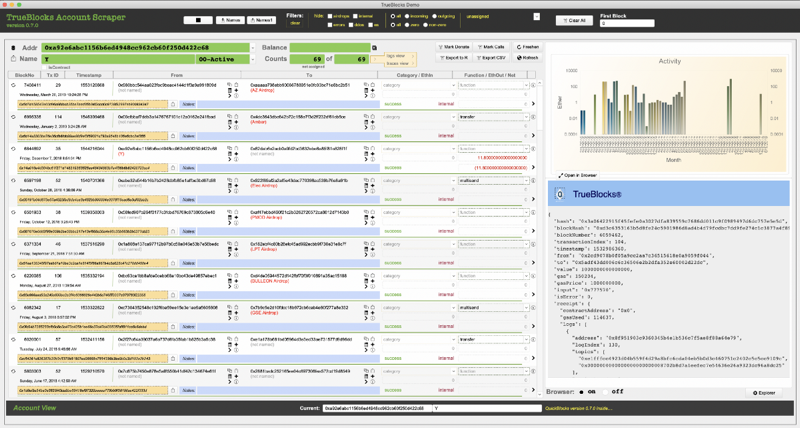Copy the To address of the AZ Airdrop row

(x=366, y=85)
